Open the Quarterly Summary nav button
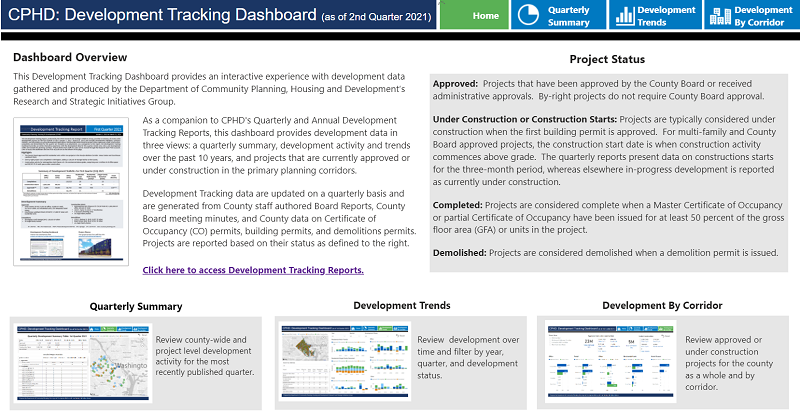The height and width of the screenshot is (413, 800). tap(559, 15)
